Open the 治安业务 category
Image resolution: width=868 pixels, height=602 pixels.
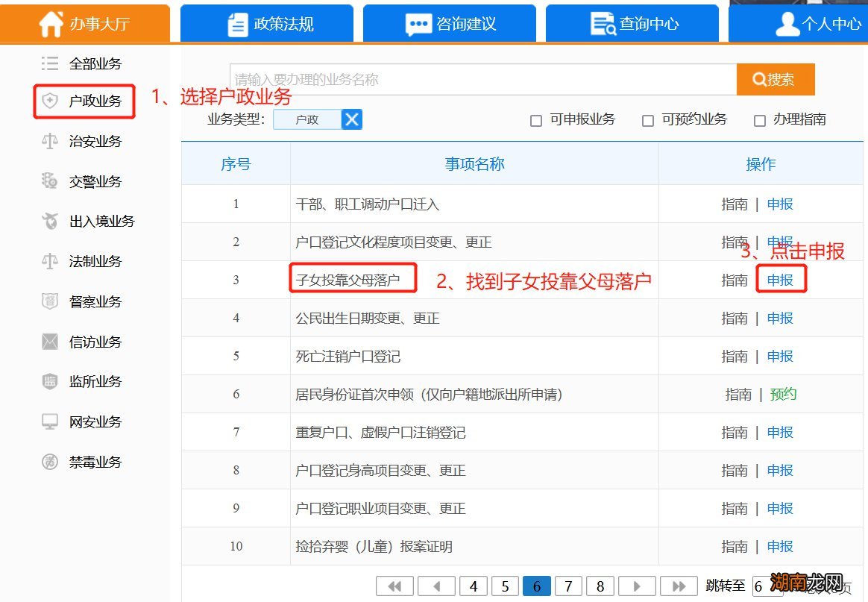84,141
